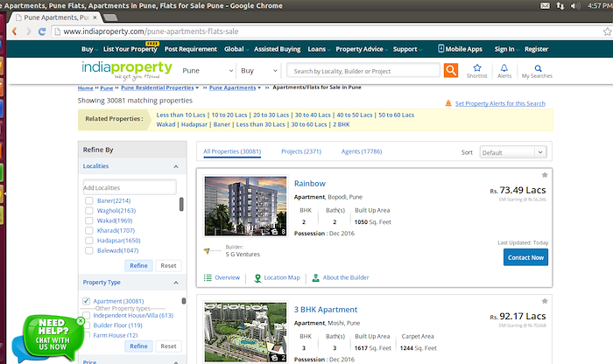This screenshot has height=364, width=613.
Task: Open the Sort Default dropdown
Action: 513,152
